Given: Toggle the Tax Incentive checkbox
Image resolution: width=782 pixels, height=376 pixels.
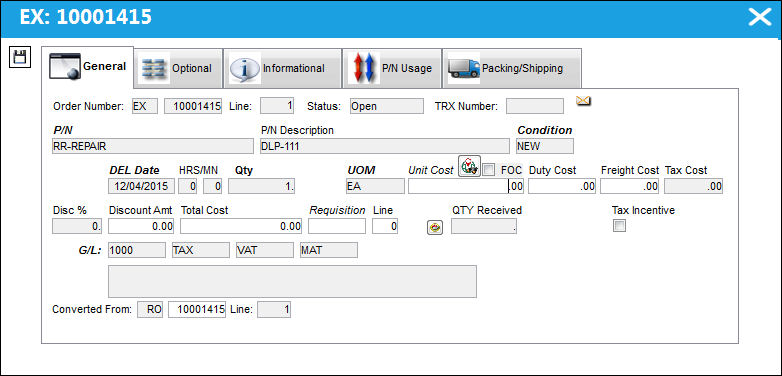Looking at the screenshot, I should point(619,226).
